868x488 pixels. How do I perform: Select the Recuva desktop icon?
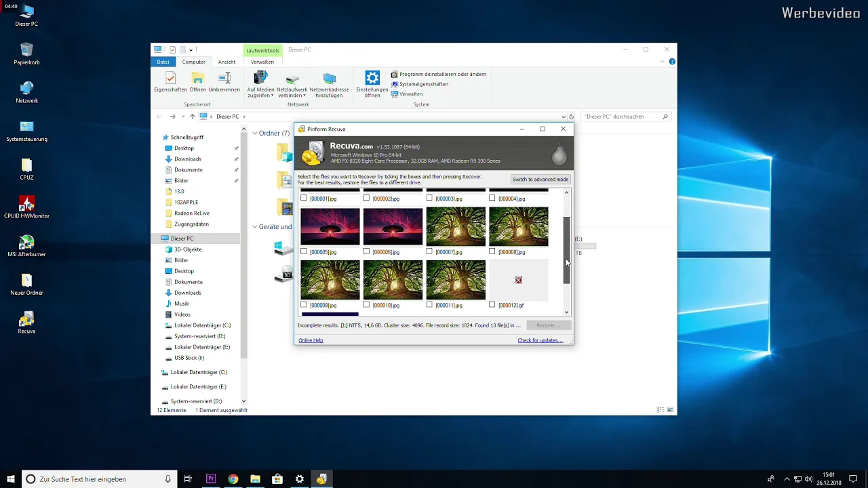tap(26, 323)
